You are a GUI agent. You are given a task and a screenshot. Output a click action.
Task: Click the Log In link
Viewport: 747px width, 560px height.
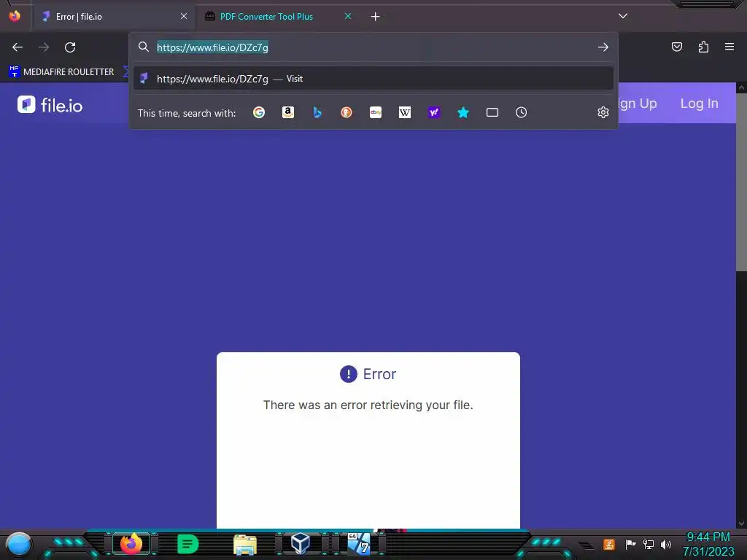[699, 104]
